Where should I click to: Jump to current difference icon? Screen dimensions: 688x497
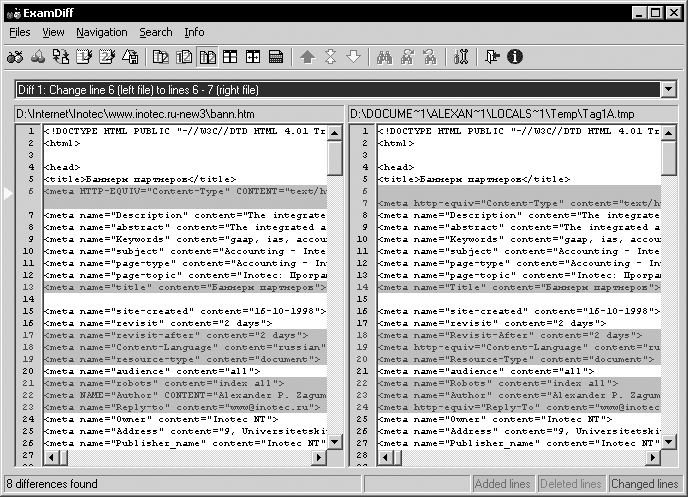[330, 57]
